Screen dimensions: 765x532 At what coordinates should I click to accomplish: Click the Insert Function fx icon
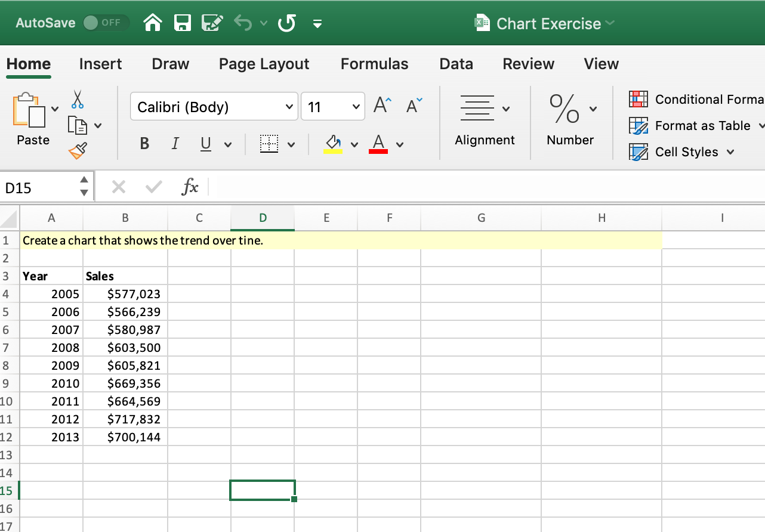[x=190, y=186]
